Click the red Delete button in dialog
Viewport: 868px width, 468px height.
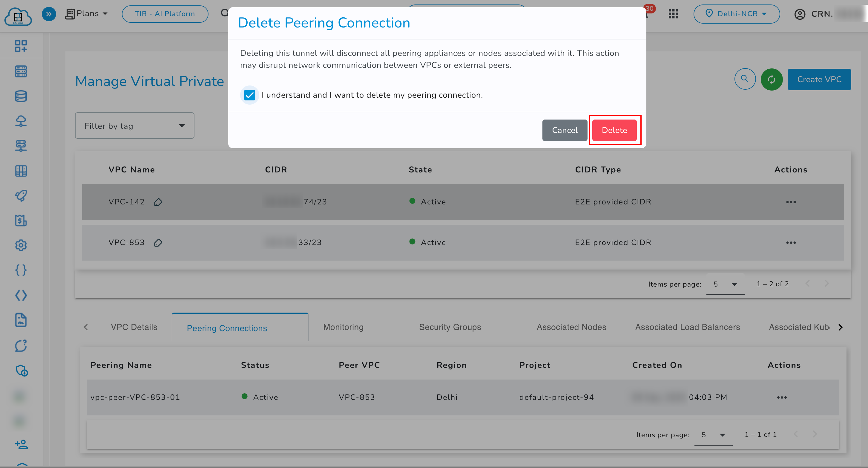click(614, 130)
